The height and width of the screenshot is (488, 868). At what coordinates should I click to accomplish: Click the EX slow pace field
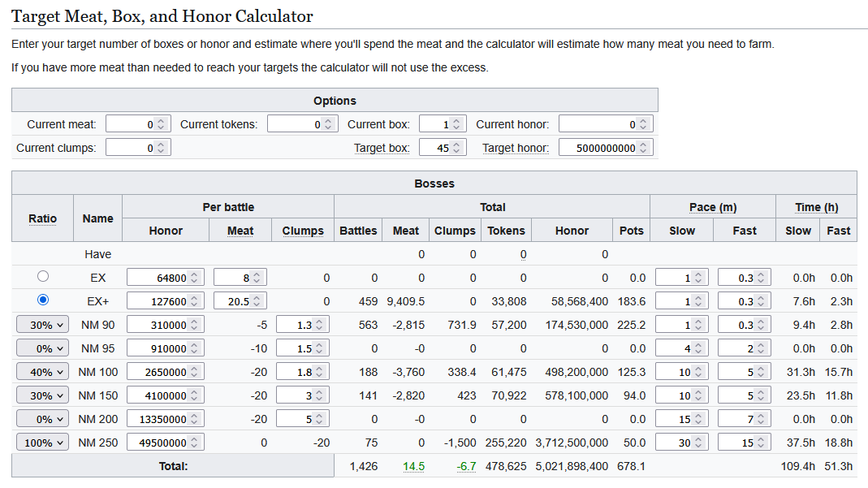coord(682,277)
